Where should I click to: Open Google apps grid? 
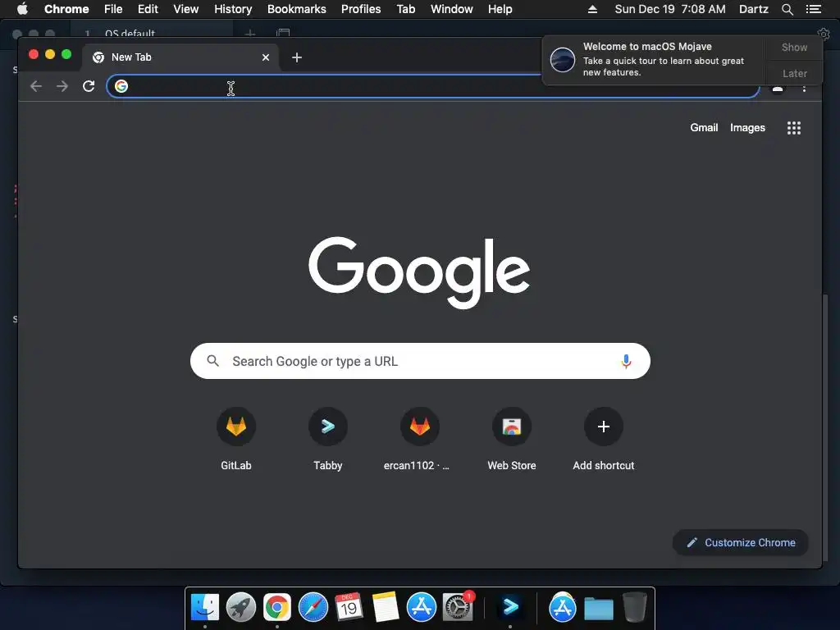(794, 128)
